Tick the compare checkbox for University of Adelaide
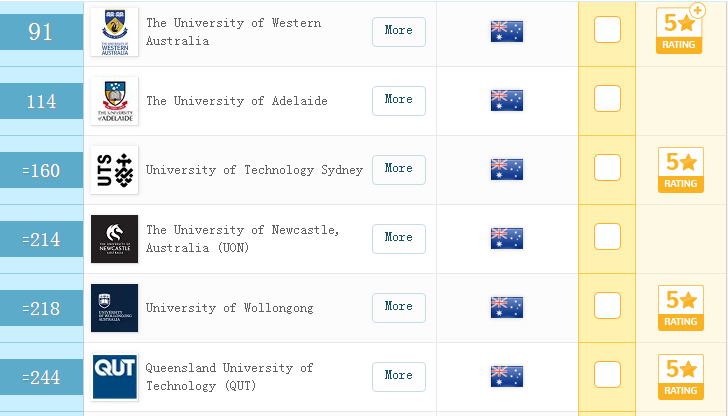728x416 pixels. (x=607, y=99)
